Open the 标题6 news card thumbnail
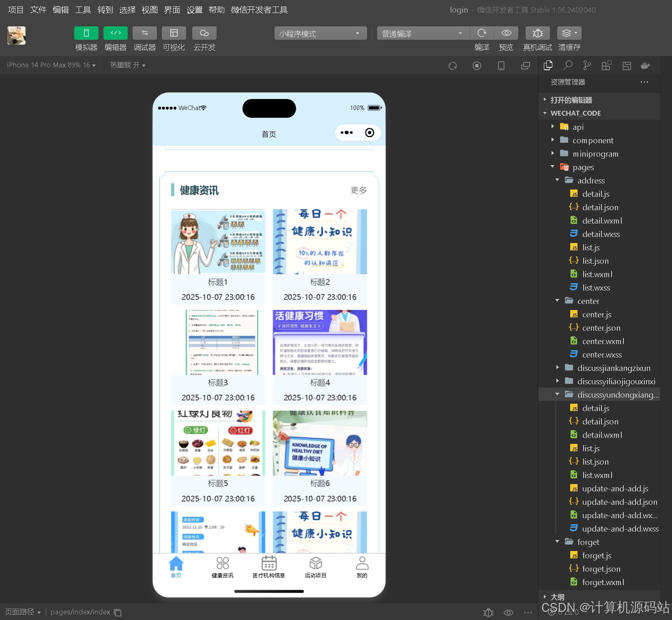 [320, 443]
